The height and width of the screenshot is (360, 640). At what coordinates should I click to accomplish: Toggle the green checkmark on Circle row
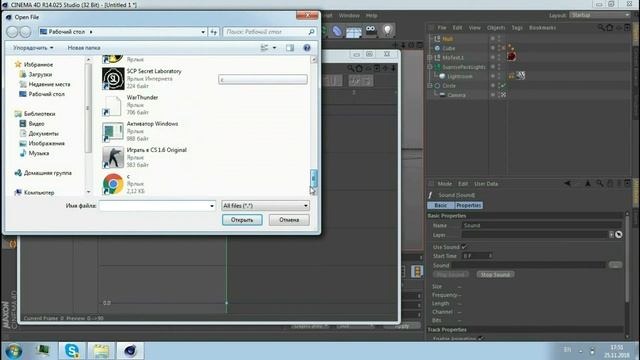(x=503, y=86)
